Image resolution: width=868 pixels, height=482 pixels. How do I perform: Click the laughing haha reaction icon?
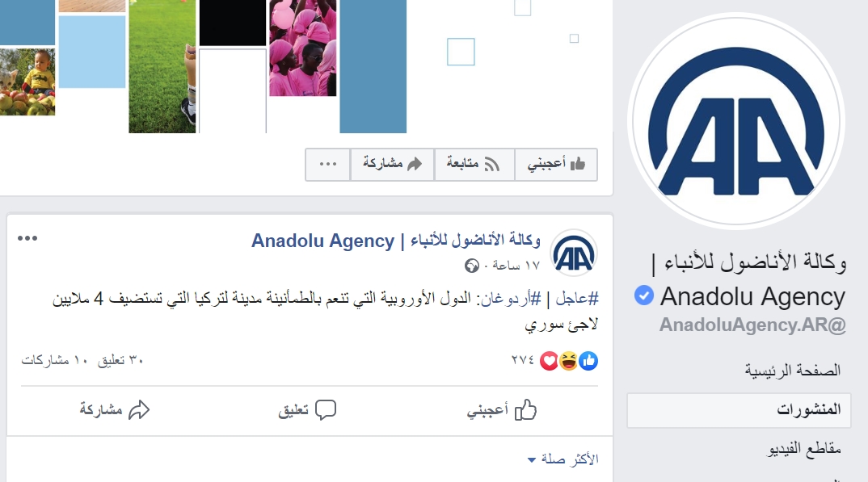click(568, 361)
